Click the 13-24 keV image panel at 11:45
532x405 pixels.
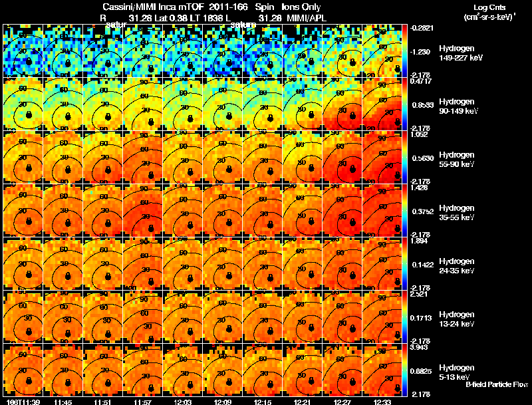point(63,317)
